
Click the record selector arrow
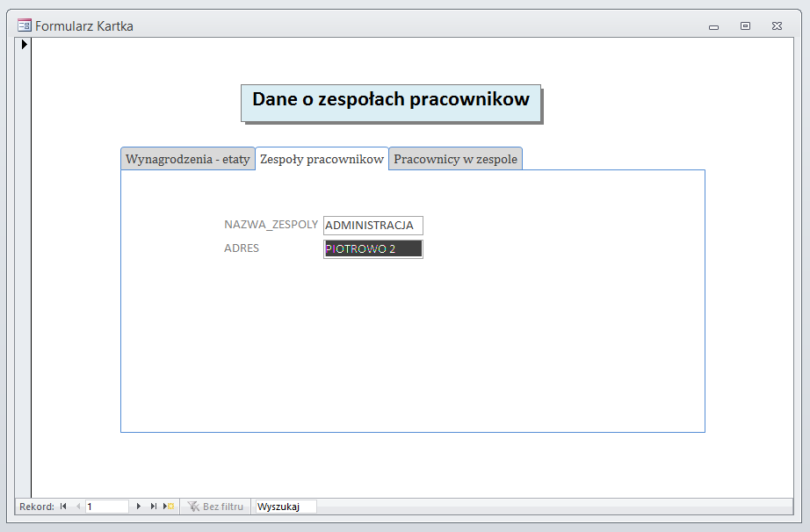(25, 44)
